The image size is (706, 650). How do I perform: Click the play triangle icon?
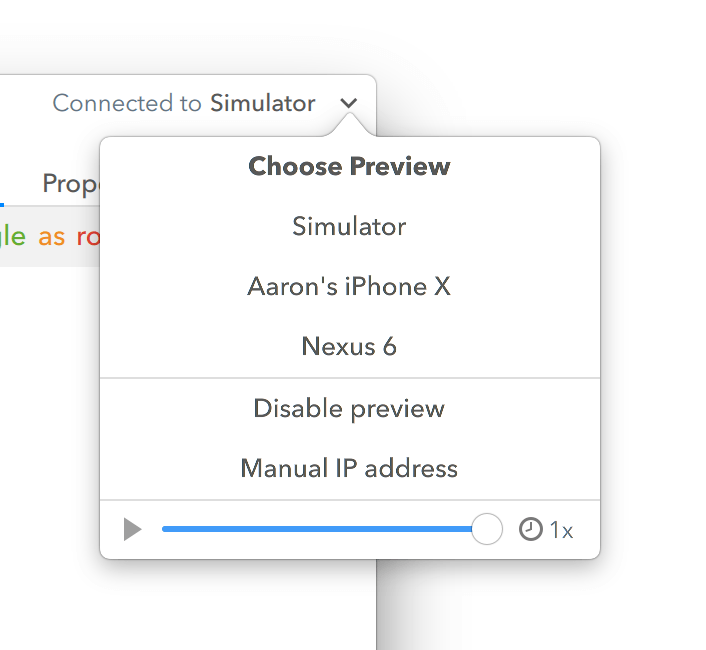pos(132,529)
